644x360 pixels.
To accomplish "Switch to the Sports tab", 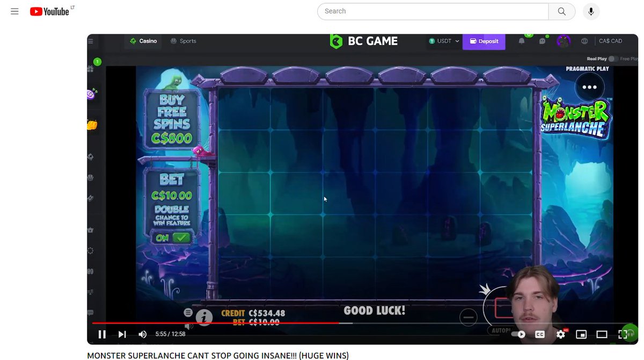I will (x=183, y=41).
